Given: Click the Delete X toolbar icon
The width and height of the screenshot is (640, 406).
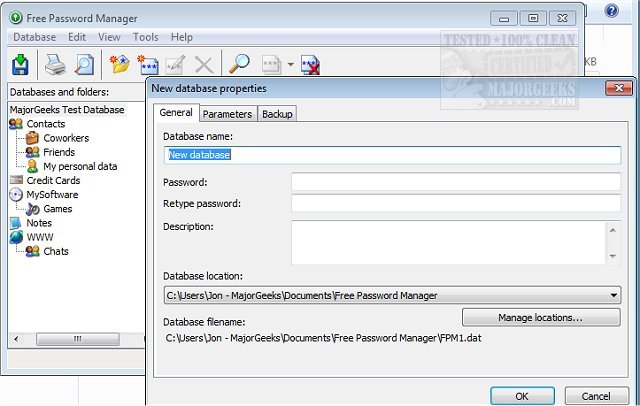Looking at the screenshot, I should (x=204, y=65).
